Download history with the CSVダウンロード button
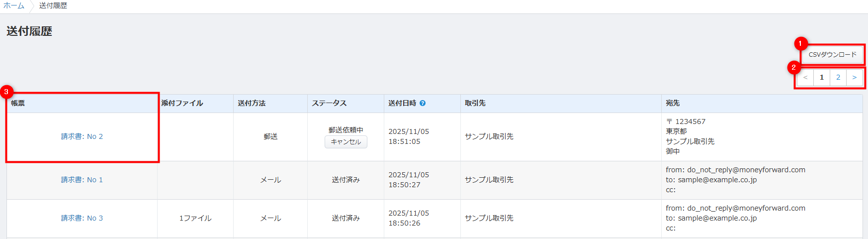The height and width of the screenshot is (239, 868). click(x=832, y=55)
